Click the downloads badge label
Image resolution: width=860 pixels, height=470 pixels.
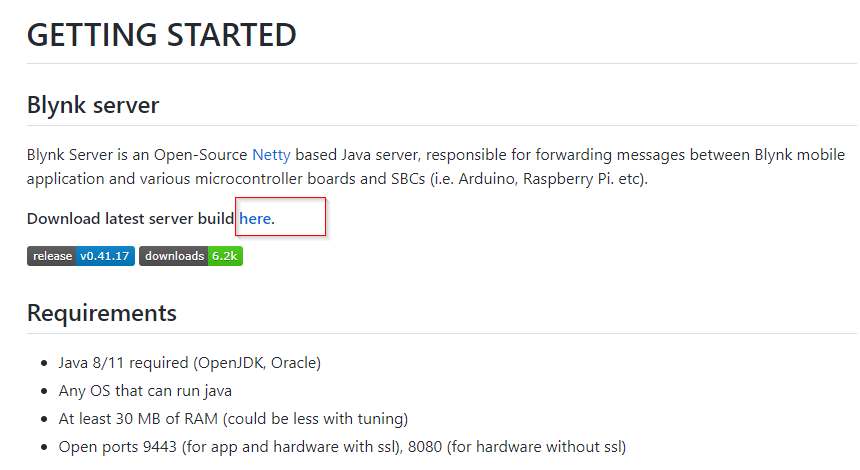click(x=173, y=256)
